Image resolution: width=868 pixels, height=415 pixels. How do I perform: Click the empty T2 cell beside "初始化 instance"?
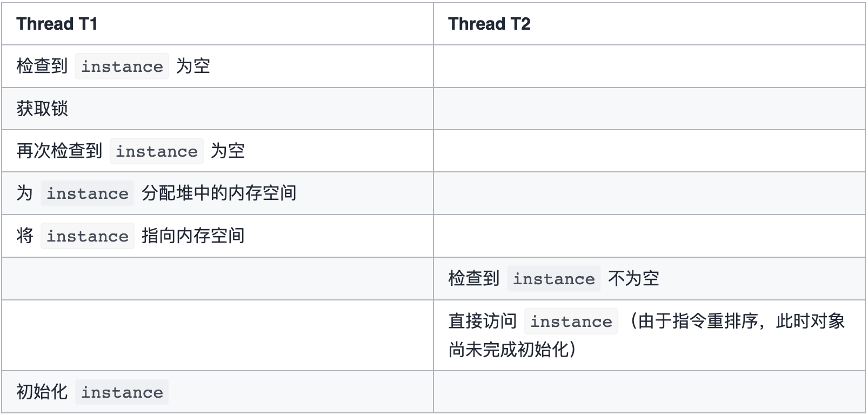(x=649, y=392)
